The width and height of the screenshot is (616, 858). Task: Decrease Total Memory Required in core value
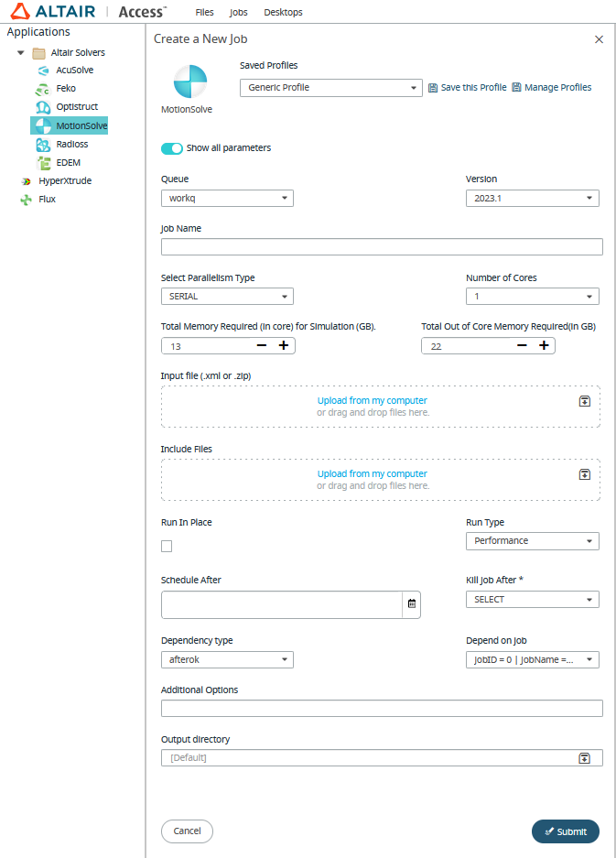[x=262, y=345]
